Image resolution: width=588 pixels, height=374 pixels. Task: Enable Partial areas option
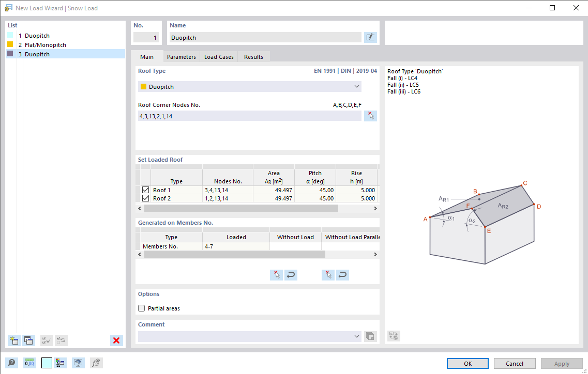click(x=141, y=308)
